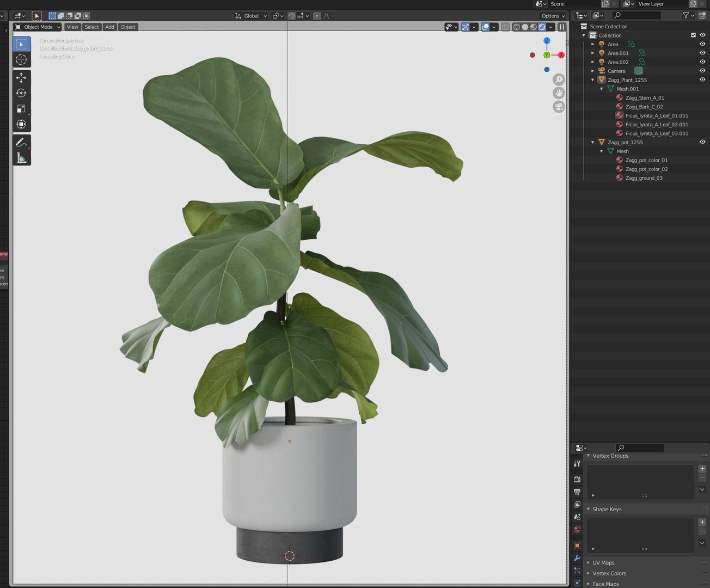Open the Options popover

pos(553,16)
